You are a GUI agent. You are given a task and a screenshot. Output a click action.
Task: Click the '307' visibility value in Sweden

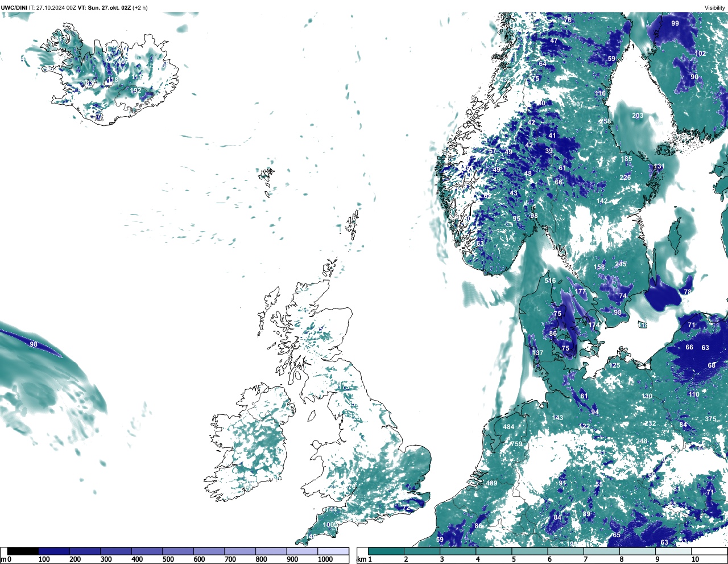(578, 104)
